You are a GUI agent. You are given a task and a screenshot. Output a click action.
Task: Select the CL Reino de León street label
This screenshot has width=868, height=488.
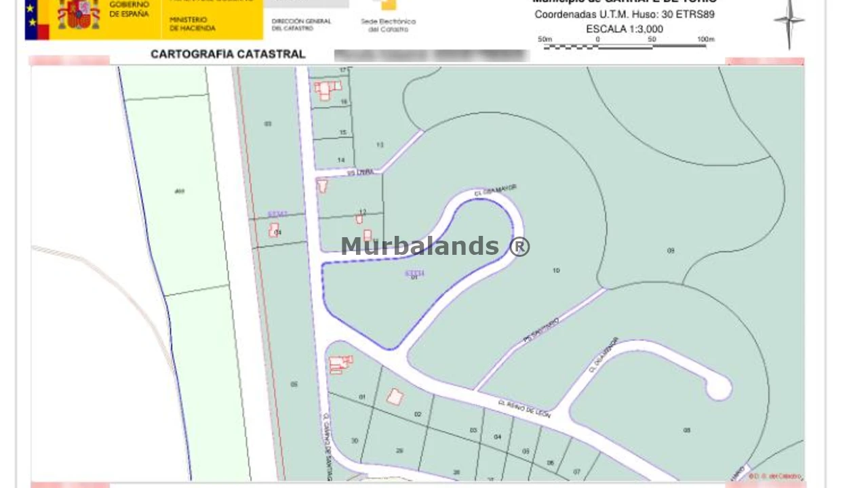(524, 408)
